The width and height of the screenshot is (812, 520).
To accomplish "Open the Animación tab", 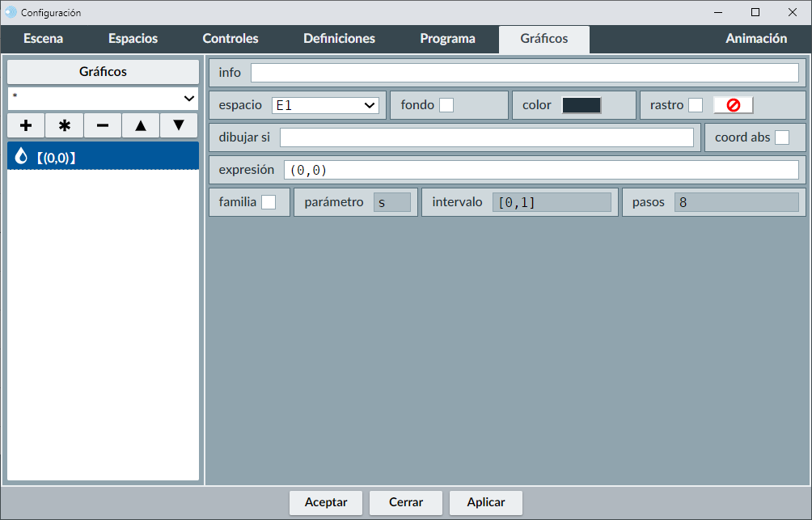I will (x=756, y=39).
